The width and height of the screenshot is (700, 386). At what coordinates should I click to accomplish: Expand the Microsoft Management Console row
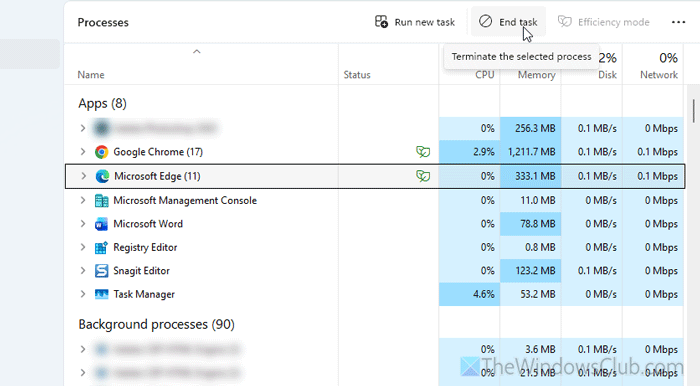[x=83, y=201]
